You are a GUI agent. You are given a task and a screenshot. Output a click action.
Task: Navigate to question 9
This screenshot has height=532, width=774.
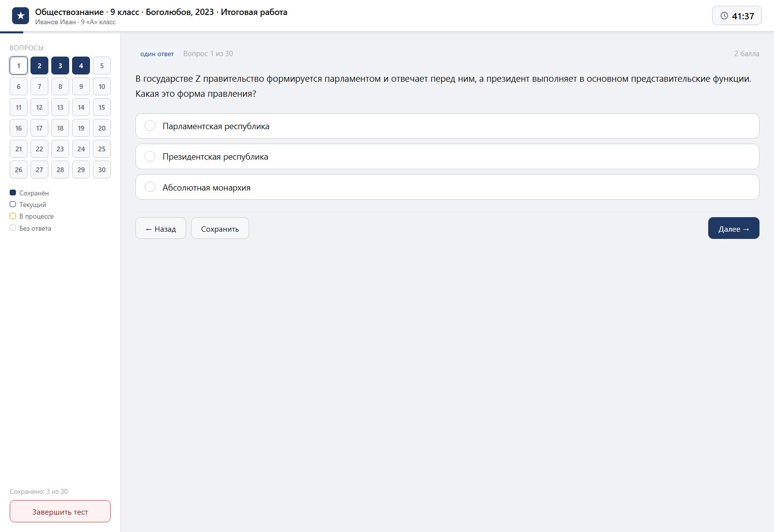coord(81,87)
